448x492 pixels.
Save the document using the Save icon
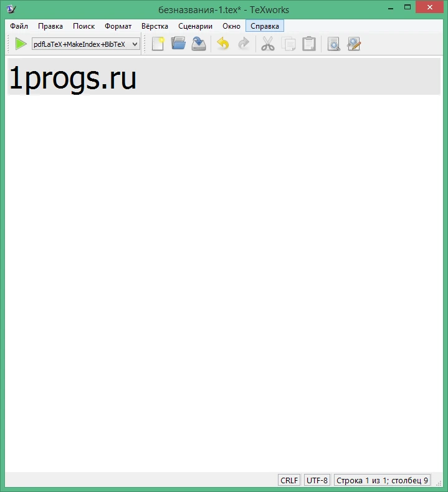pyautogui.click(x=199, y=44)
